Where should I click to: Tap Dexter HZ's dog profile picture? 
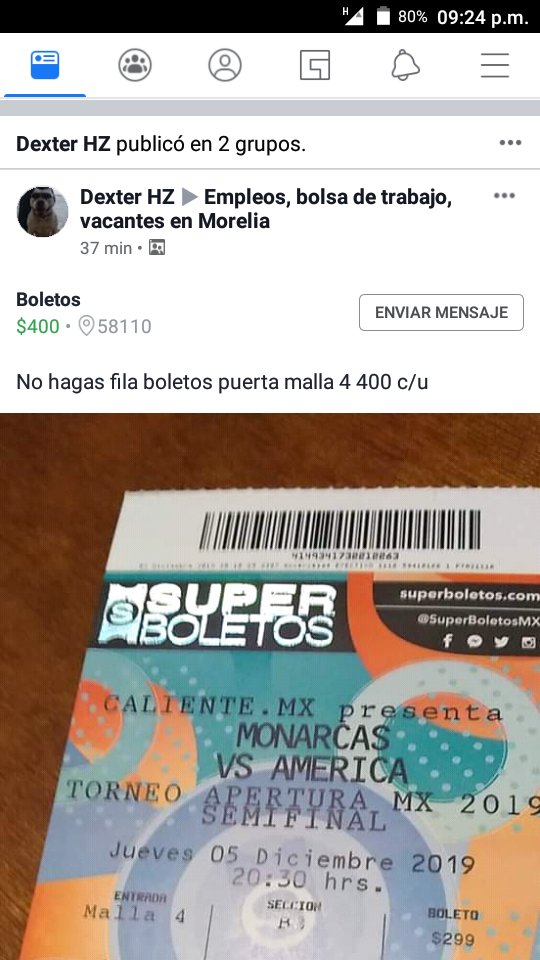coord(42,212)
